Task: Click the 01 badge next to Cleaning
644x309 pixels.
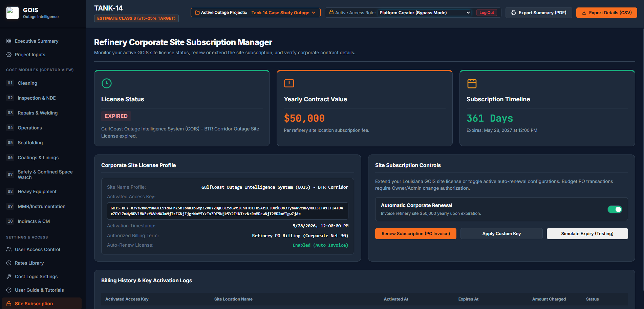Action: tap(10, 83)
